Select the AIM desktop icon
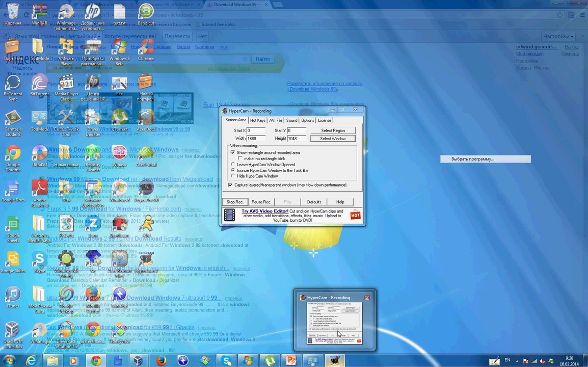 pos(146,226)
